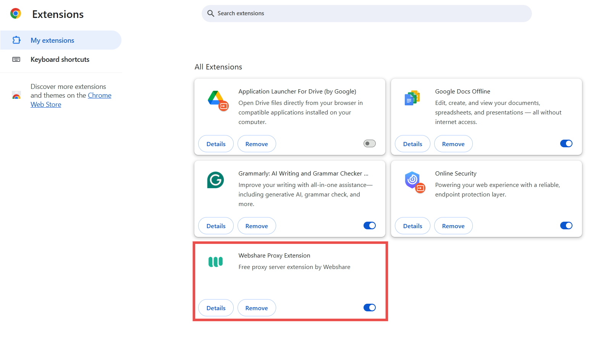Viewport: 603px width, 364px height.
Task: Click the Google Docs Offline title
Action: [x=462, y=91]
